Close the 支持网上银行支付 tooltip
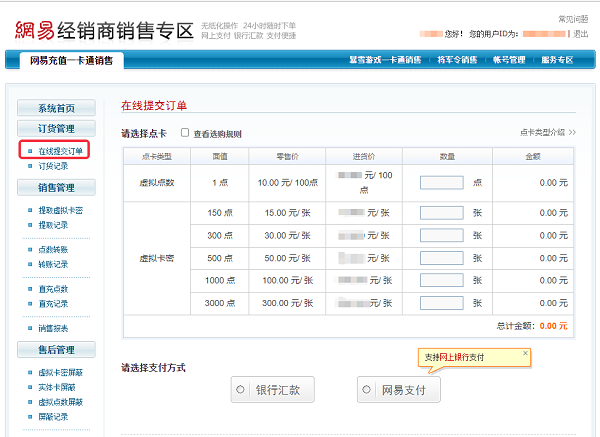Screen dimensions: 600x437 tap(525, 353)
